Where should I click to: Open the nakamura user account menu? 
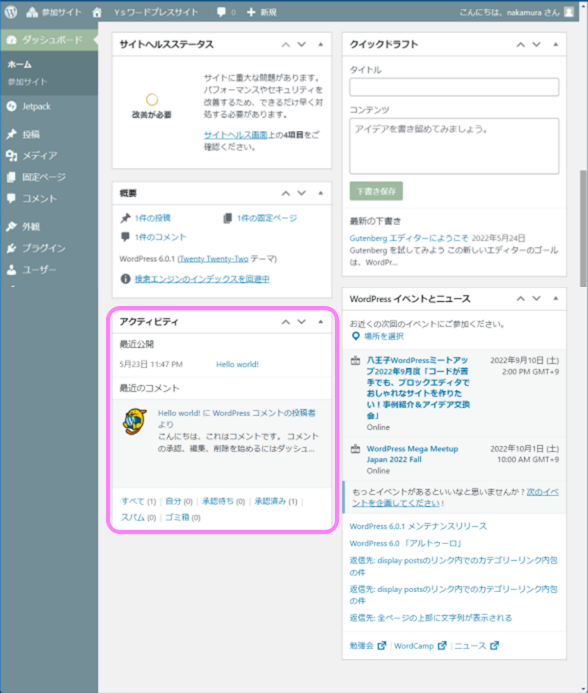(510, 12)
